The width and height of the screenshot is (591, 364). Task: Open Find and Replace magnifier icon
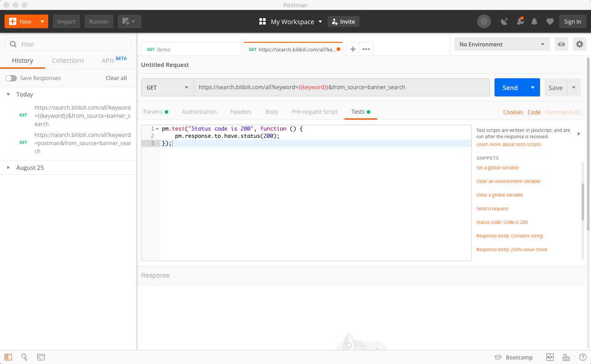[x=25, y=357]
